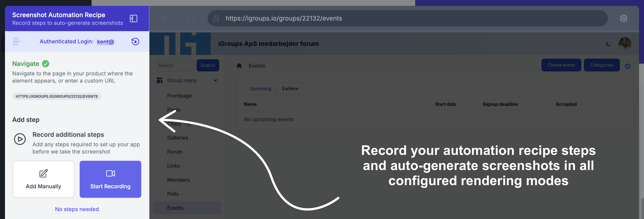Image resolution: width=644 pixels, height=219 pixels.
Task: Open Posts in the group menu
Action: pos(174,110)
